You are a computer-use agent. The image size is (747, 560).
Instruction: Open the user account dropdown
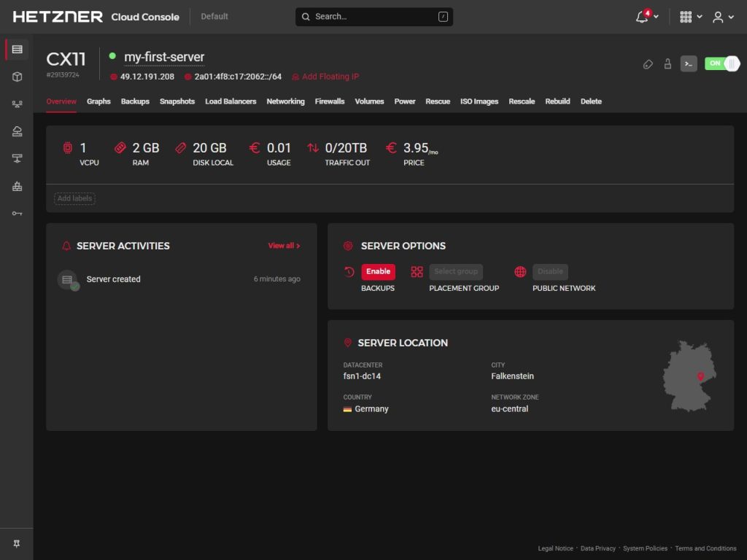tap(723, 17)
